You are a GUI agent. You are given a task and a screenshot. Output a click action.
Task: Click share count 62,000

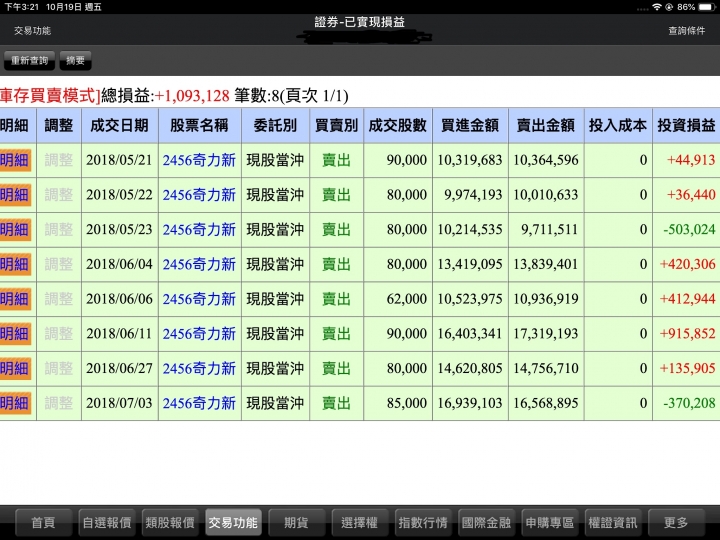(407, 299)
